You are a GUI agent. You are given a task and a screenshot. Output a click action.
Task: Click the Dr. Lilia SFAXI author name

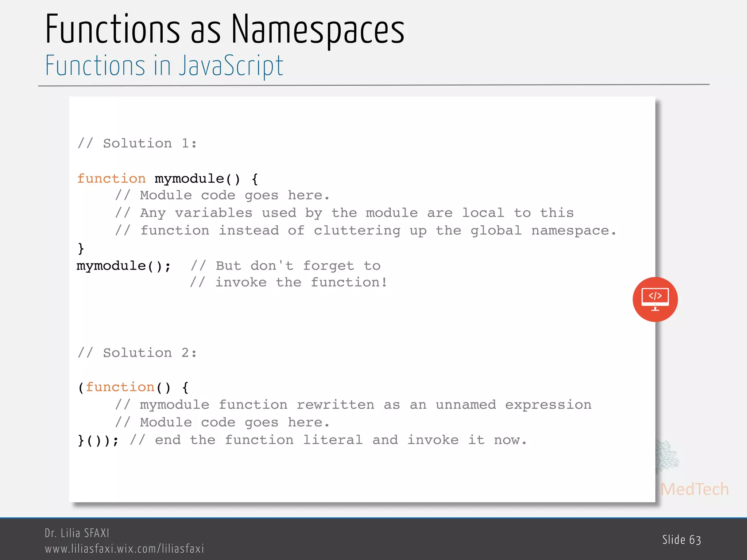(77, 533)
